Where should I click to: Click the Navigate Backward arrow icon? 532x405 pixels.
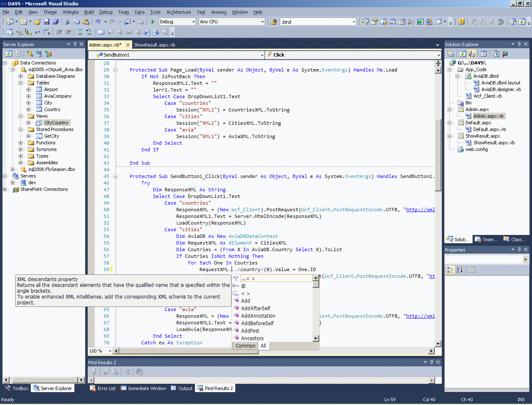click(x=128, y=21)
